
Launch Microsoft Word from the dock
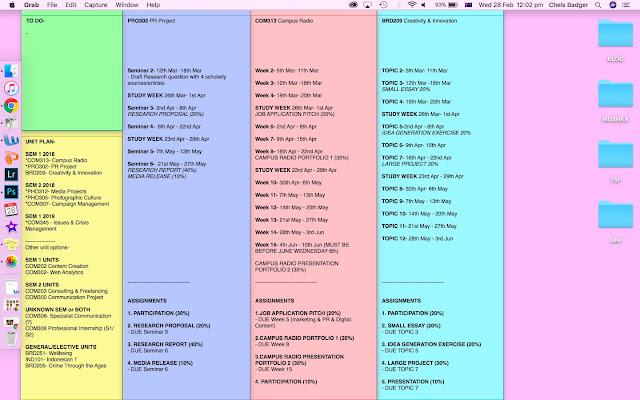(x=11, y=140)
